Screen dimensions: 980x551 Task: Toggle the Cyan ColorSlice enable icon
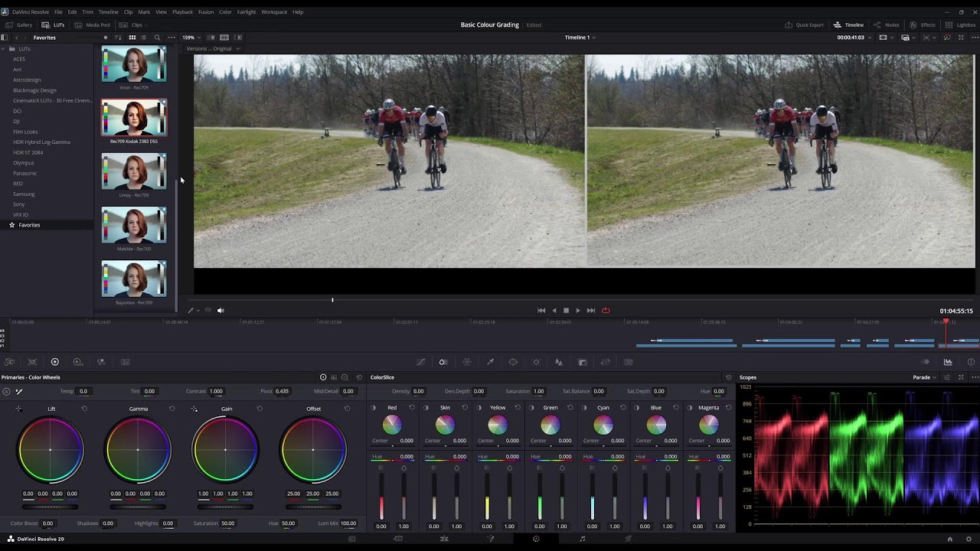585,408
